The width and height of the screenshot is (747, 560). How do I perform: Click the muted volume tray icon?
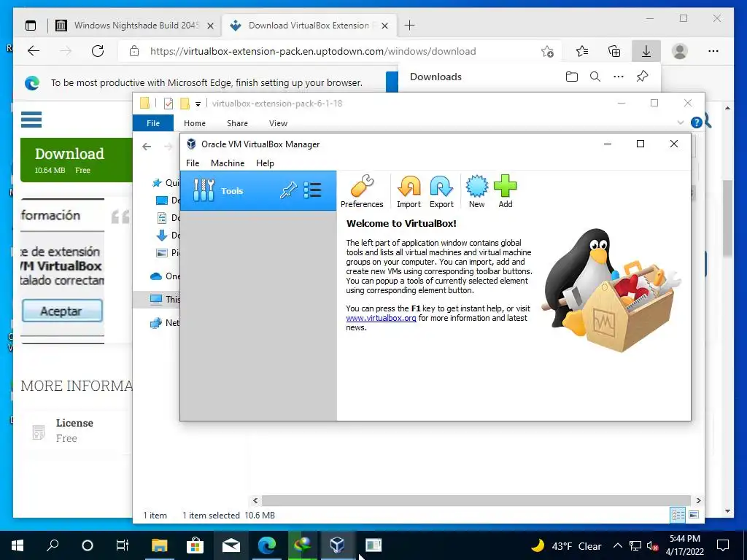pyautogui.click(x=652, y=546)
